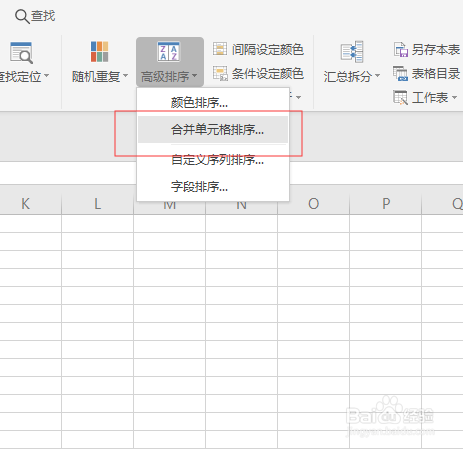Click the 间隔设定颜色 icon
This screenshot has height=449, width=463.
point(220,49)
